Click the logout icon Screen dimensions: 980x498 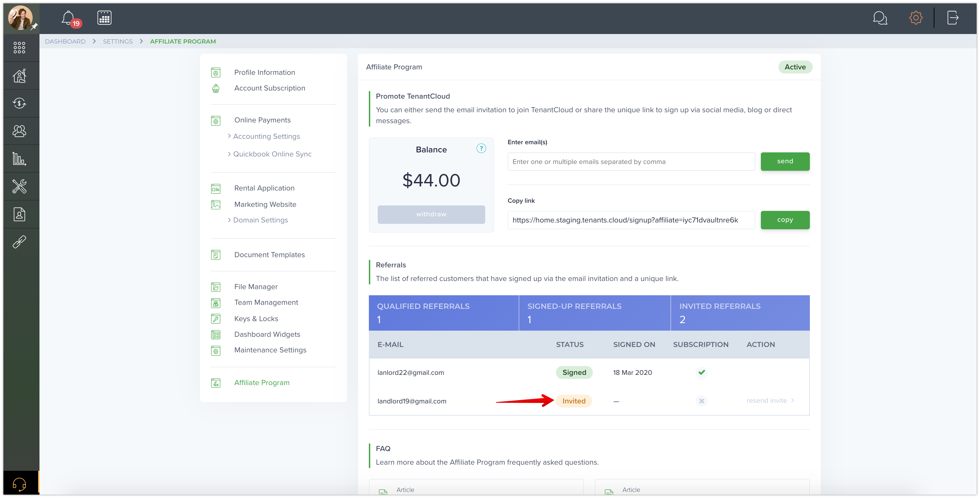[953, 17]
